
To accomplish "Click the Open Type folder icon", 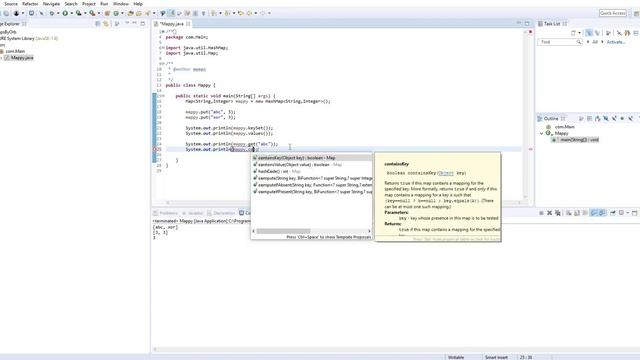I will (131, 13).
